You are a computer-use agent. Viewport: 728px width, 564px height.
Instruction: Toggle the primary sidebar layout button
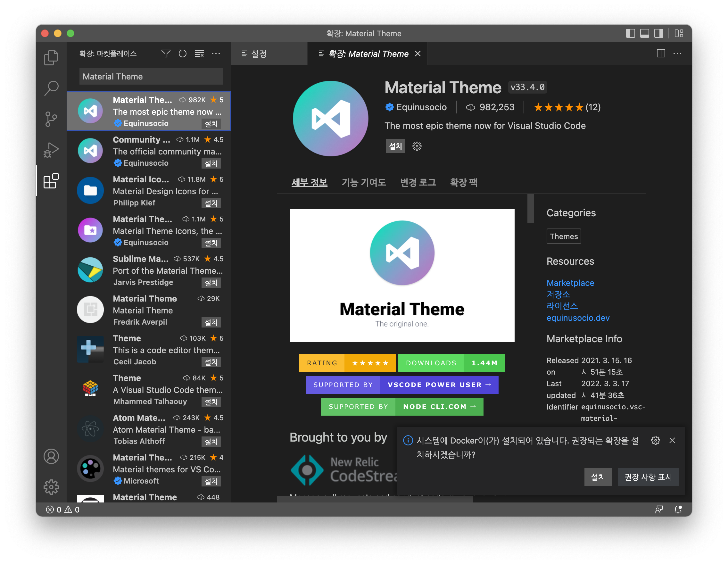(x=630, y=33)
